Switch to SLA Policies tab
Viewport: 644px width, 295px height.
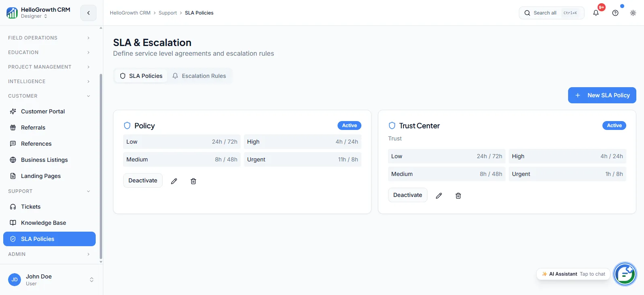tap(141, 76)
